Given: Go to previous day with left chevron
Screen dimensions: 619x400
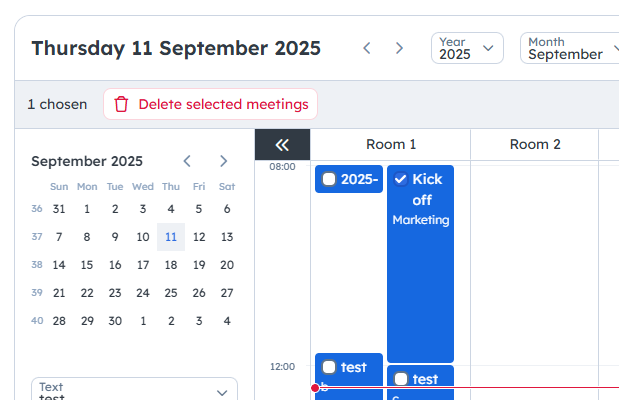Looking at the screenshot, I should point(367,48).
